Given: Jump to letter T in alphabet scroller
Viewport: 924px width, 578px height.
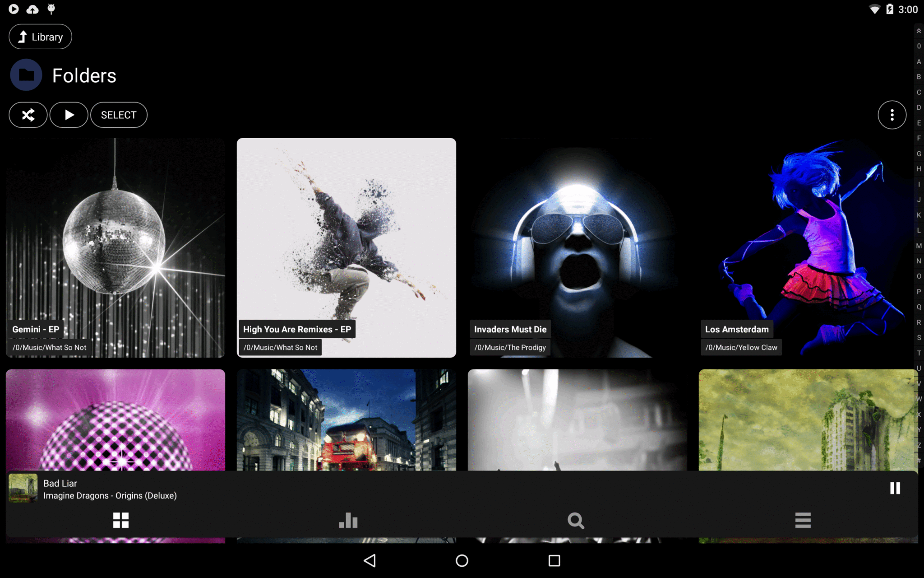Looking at the screenshot, I should coord(919,353).
